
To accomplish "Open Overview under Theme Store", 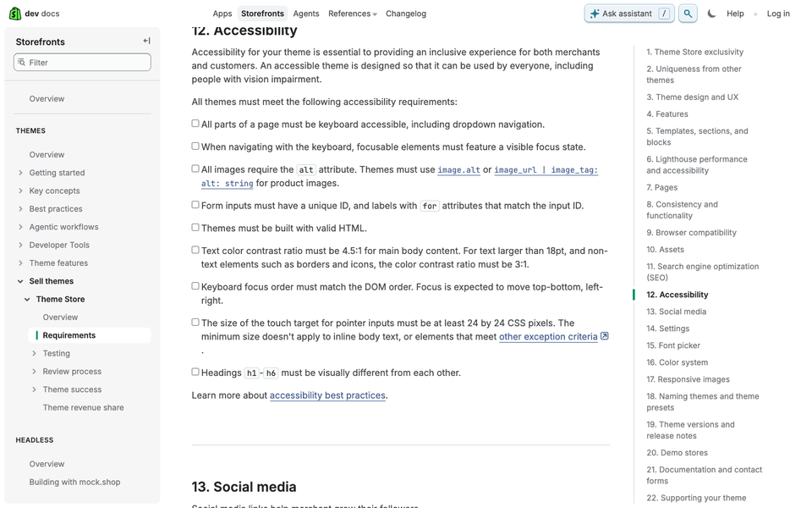I will [60, 317].
